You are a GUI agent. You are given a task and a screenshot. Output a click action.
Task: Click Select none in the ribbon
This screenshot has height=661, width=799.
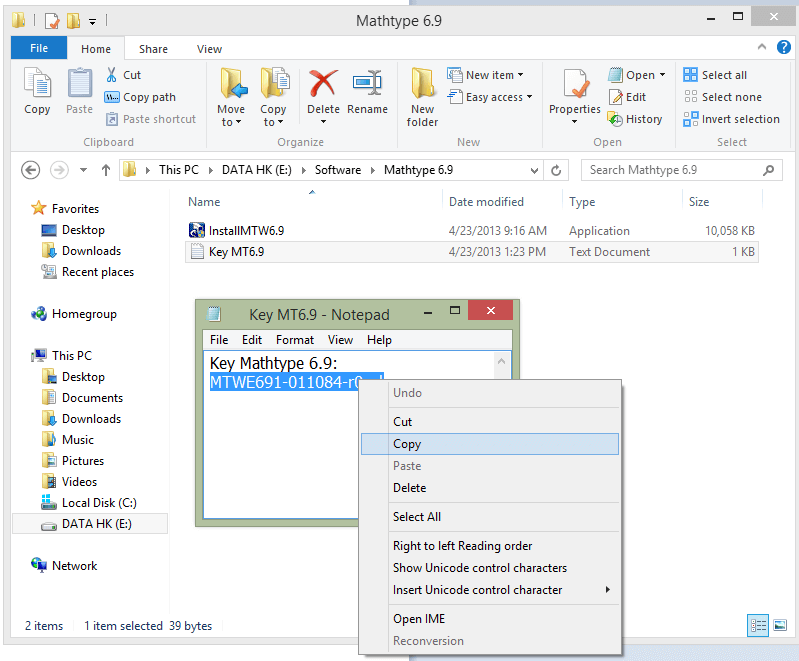point(723,97)
